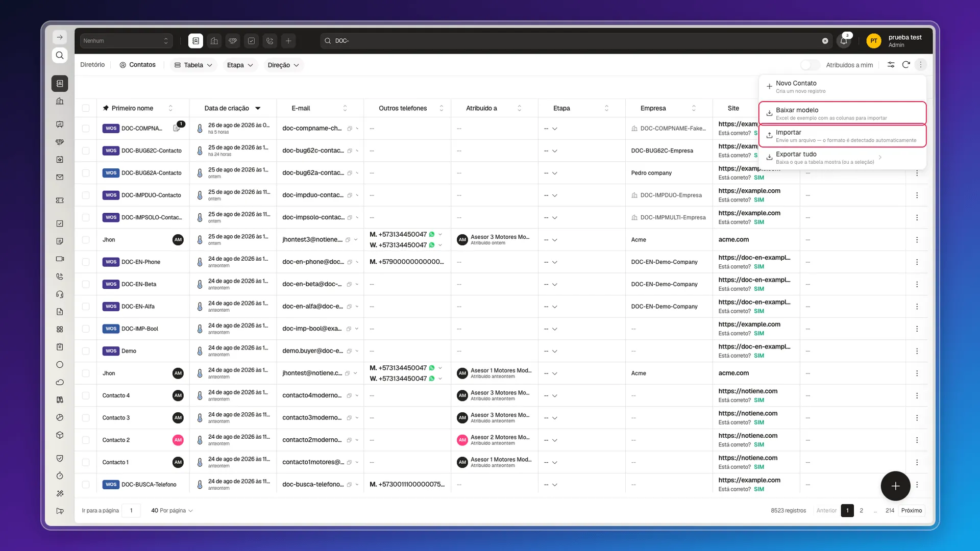Screen dimensions: 980x551
Task: Select the calls phone icon in top toolbar
Action: (270, 41)
